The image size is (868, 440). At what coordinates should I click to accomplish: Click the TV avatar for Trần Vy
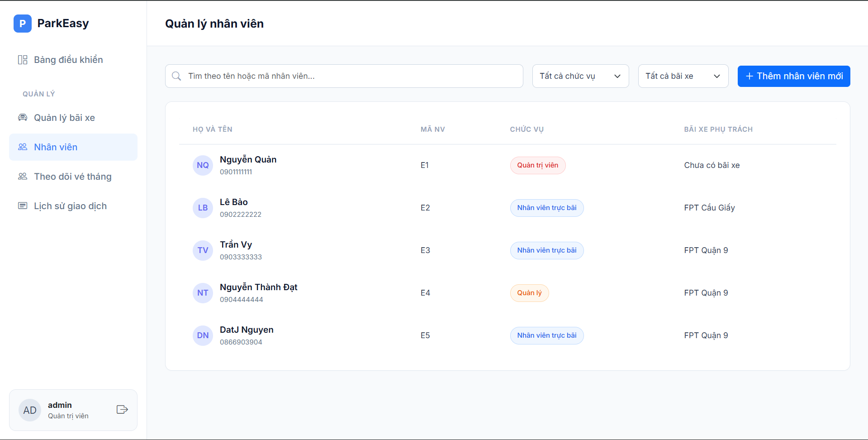coord(203,250)
